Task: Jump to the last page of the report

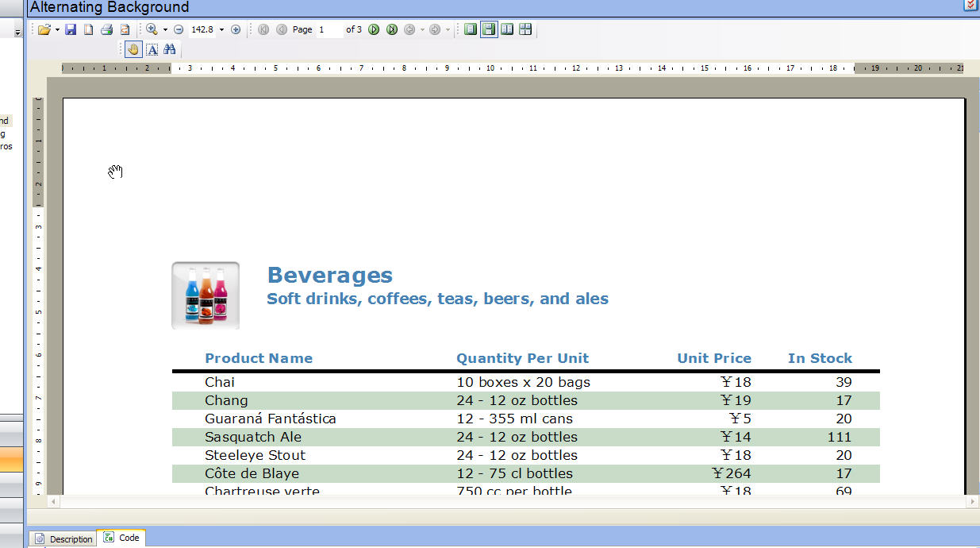Action: pyautogui.click(x=392, y=29)
